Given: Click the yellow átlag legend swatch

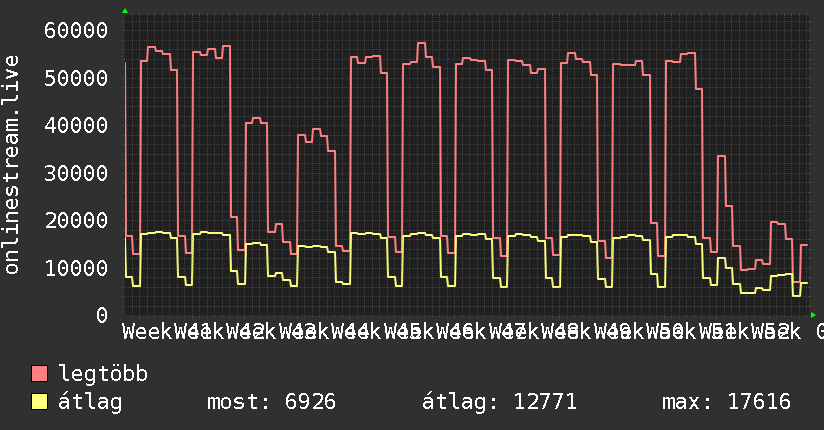Looking at the screenshot, I should [39, 402].
